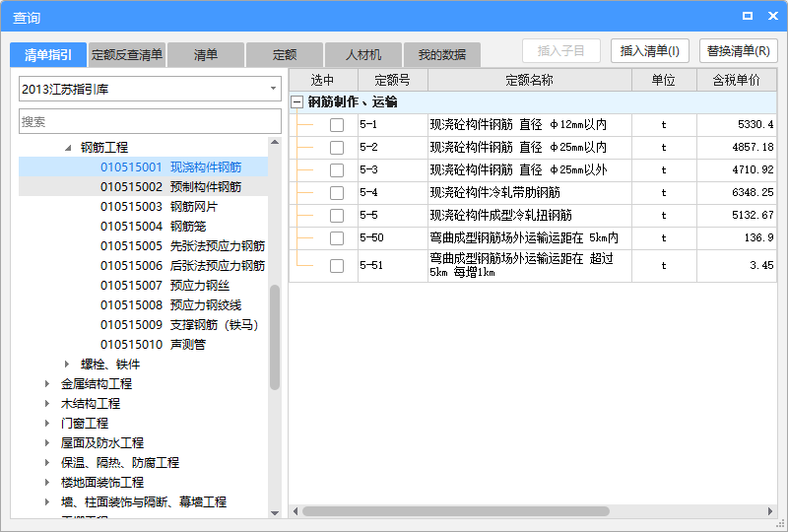Select 010515005 先张法预应力钢筋
Viewport: 788px width, 532px height.
click(143, 246)
